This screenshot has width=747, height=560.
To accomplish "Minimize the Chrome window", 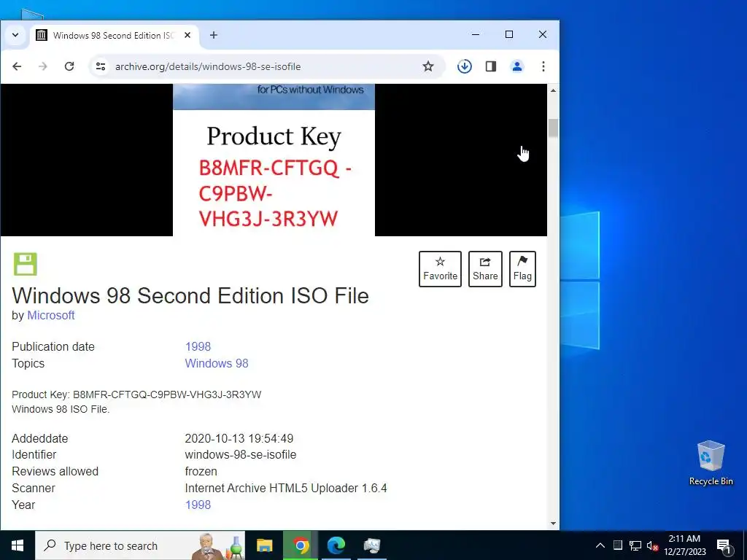I will pyautogui.click(x=476, y=34).
